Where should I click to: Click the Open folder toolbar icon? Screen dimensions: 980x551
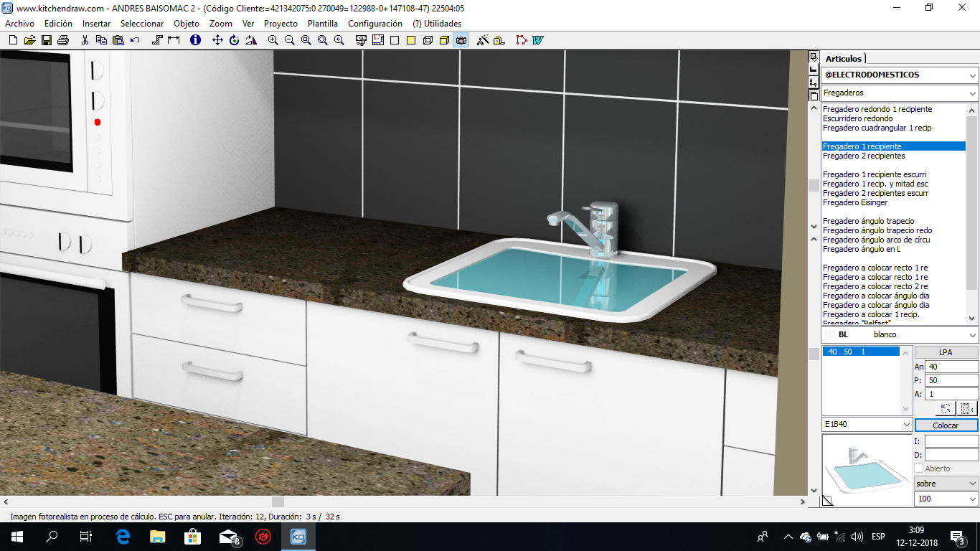[x=29, y=40]
